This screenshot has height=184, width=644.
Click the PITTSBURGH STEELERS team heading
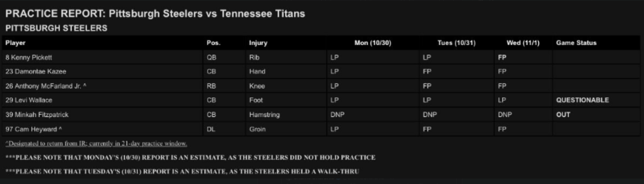click(56, 28)
